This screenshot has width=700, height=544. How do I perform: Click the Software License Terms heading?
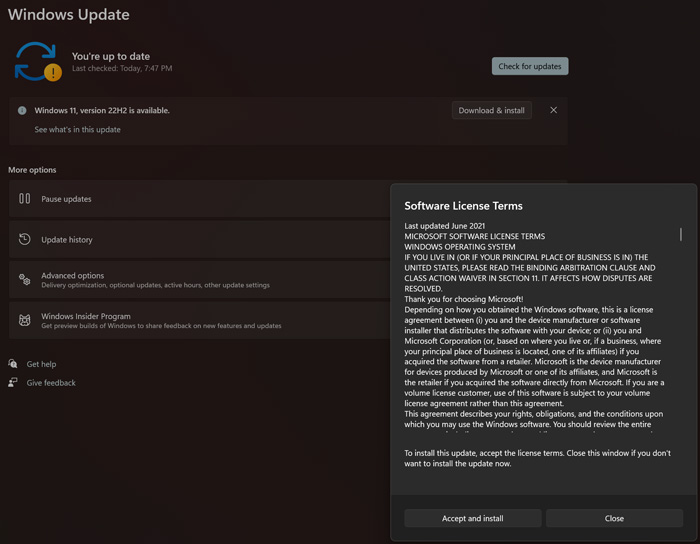463,206
